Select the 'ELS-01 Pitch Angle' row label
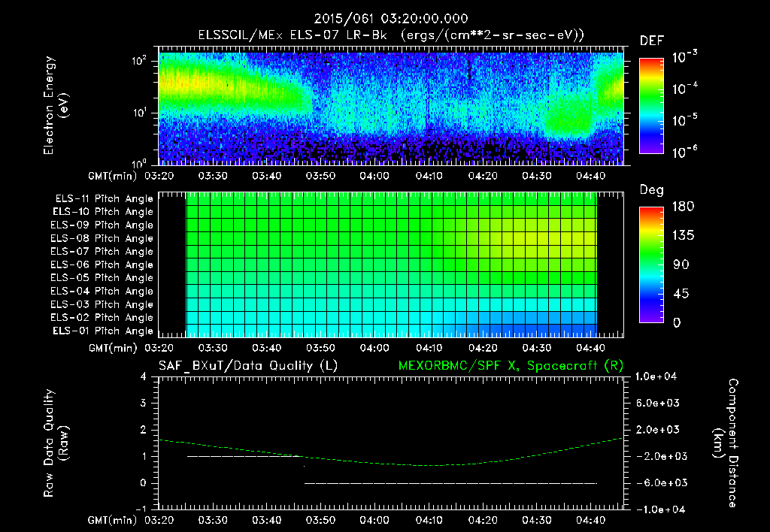This screenshot has width=770, height=532. 103,331
